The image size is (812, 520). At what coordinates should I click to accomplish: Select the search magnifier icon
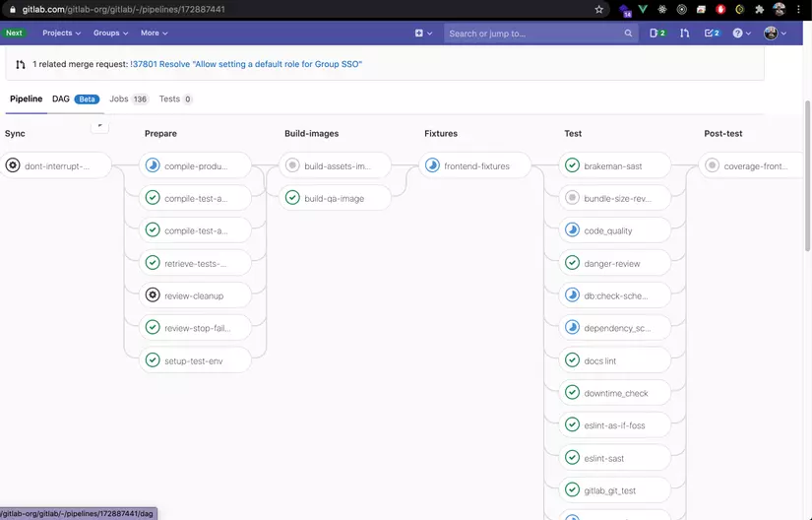[x=628, y=33]
